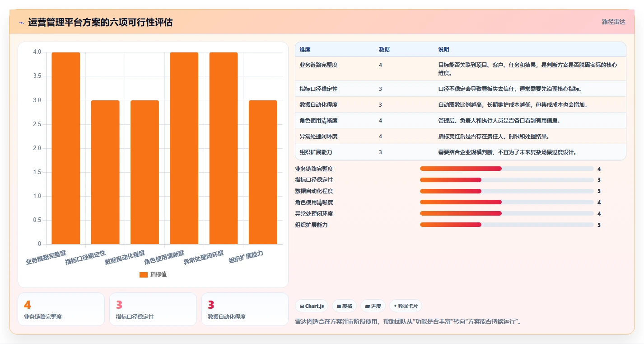Click the 数据 column header
The image size is (644, 344).
point(384,50)
